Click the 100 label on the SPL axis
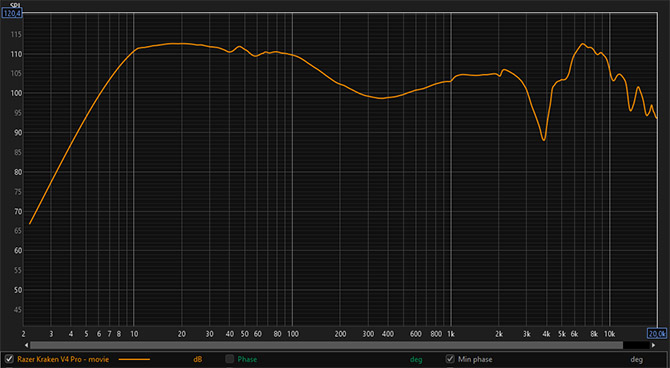 coord(17,93)
